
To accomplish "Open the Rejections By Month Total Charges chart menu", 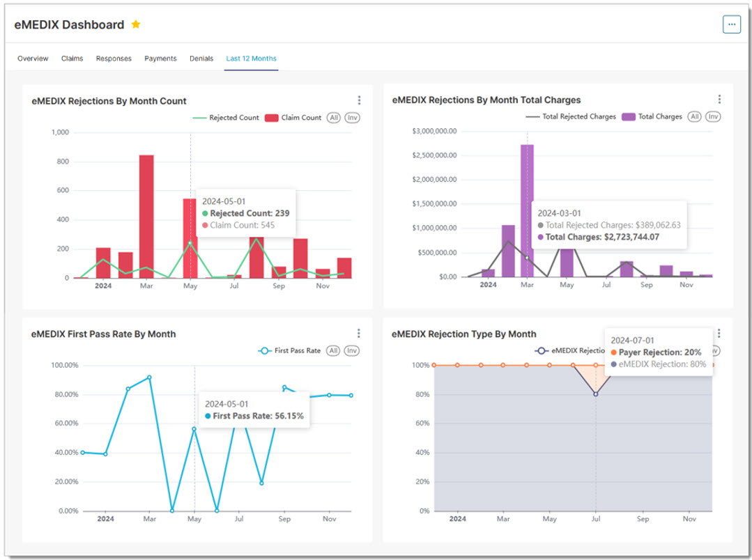I will click(x=719, y=100).
